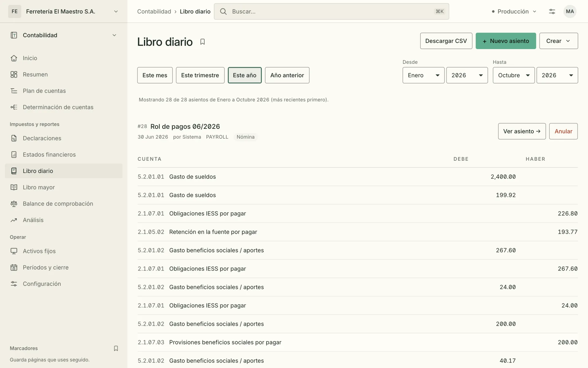
Task: Open the MA user avatar menu
Action: 570,11
